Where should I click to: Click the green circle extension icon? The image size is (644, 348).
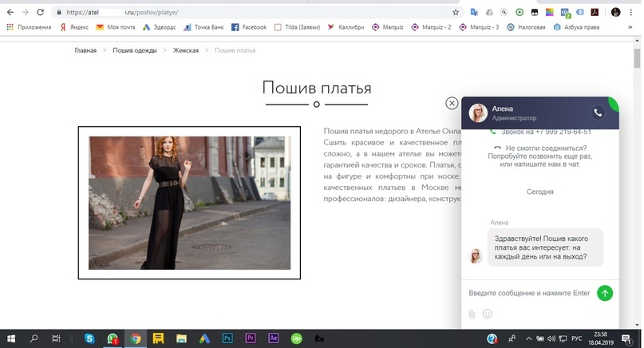coord(520,12)
